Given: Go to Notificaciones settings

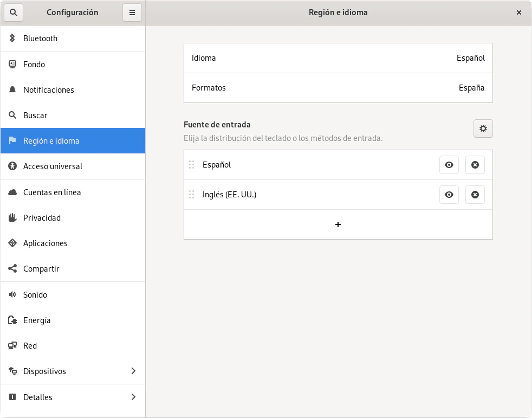Looking at the screenshot, I should point(49,90).
